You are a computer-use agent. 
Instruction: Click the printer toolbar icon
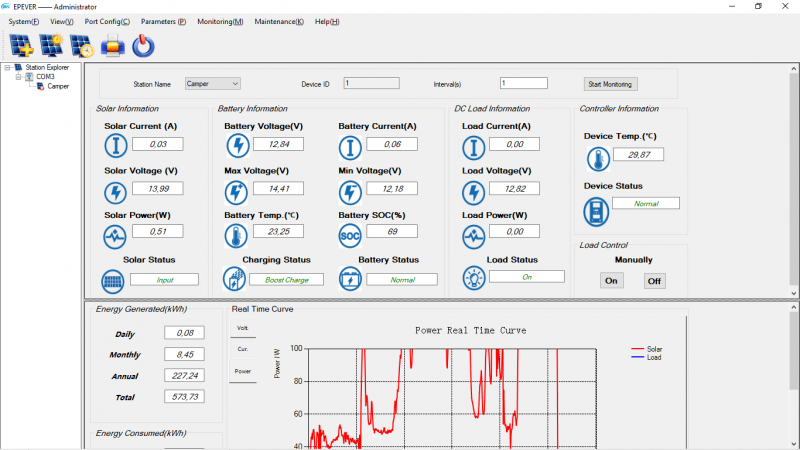pos(113,45)
